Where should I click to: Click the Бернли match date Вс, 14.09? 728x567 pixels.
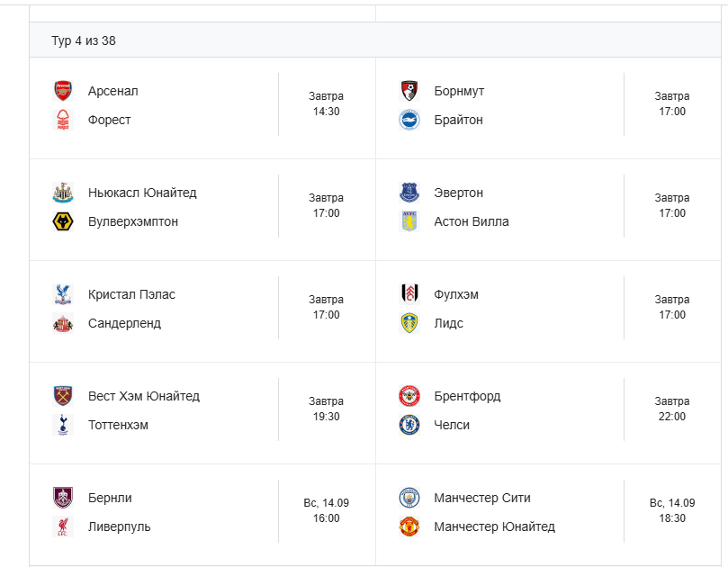pos(327,503)
